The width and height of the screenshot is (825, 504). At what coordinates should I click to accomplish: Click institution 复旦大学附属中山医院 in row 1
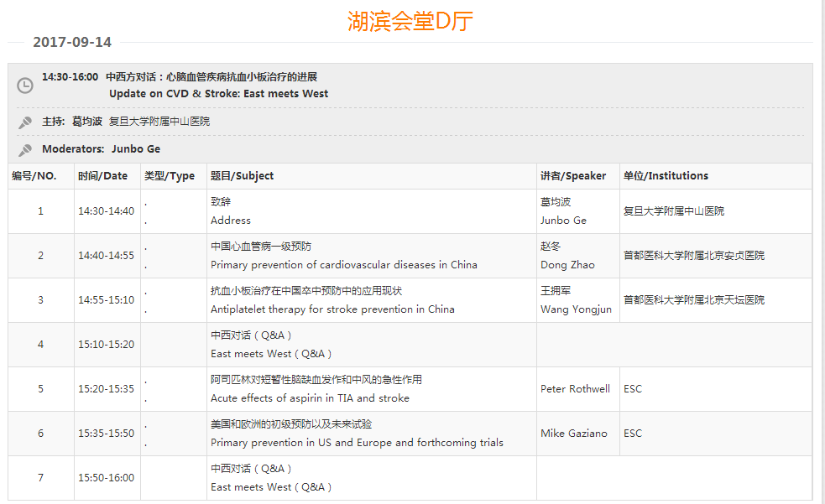tap(673, 211)
